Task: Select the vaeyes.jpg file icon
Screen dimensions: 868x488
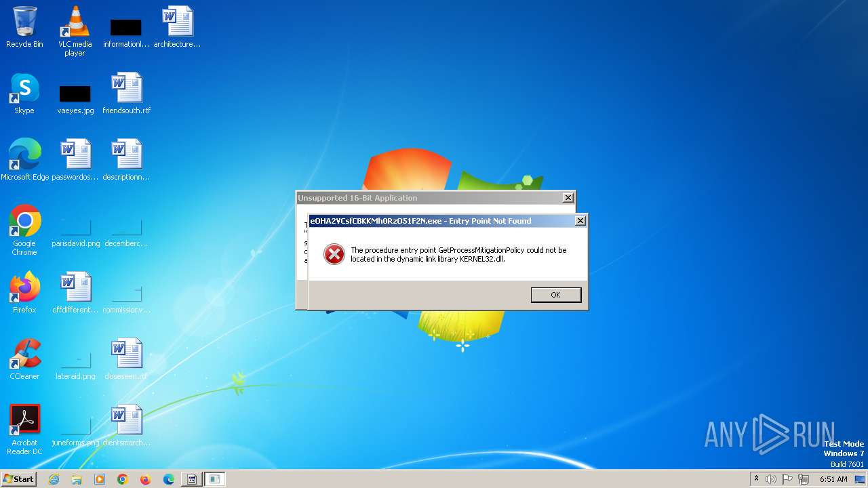Action: (x=75, y=99)
